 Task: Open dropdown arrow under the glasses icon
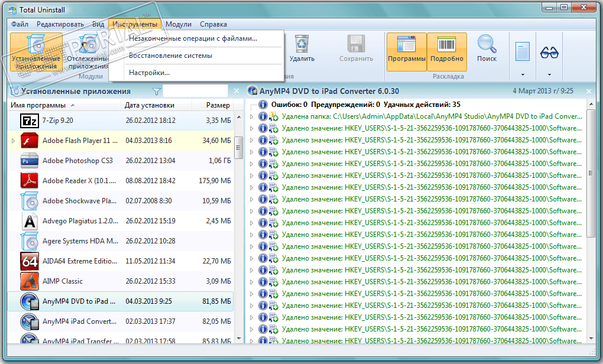[x=549, y=75]
